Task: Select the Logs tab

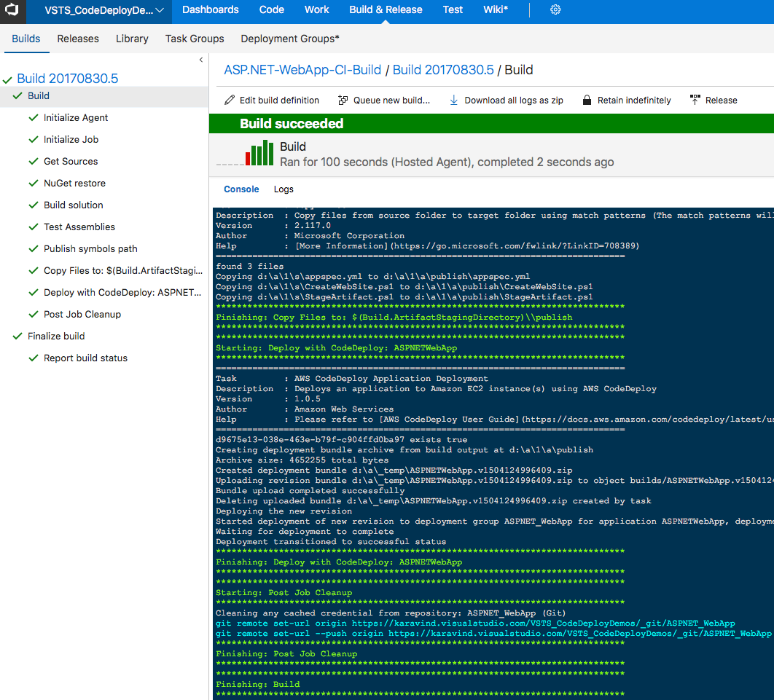Action: [284, 189]
